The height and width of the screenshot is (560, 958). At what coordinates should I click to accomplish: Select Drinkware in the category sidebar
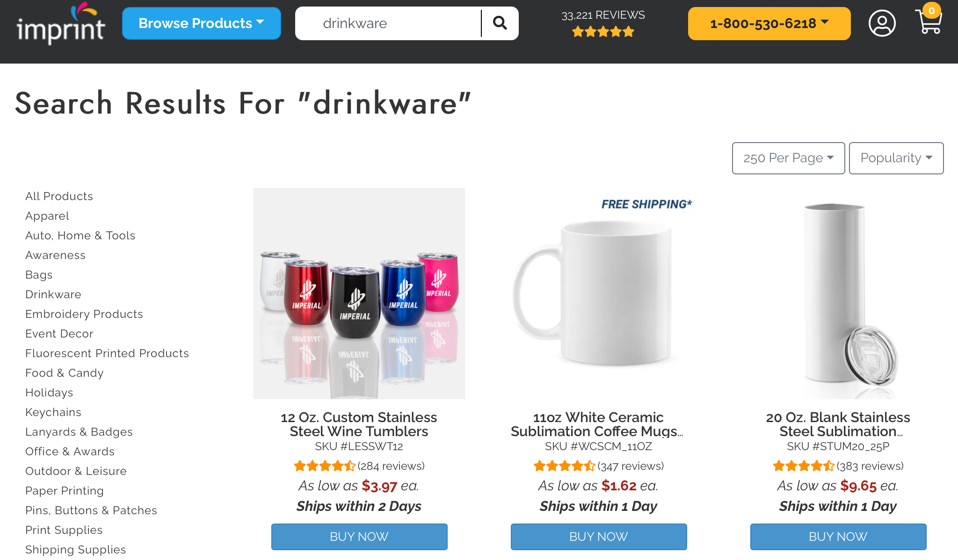(x=53, y=294)
